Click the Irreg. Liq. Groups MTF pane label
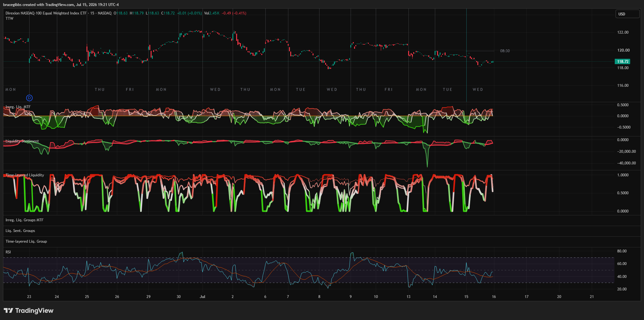The height and width of the screenshot is (320, 644). [x=25, y=220]
